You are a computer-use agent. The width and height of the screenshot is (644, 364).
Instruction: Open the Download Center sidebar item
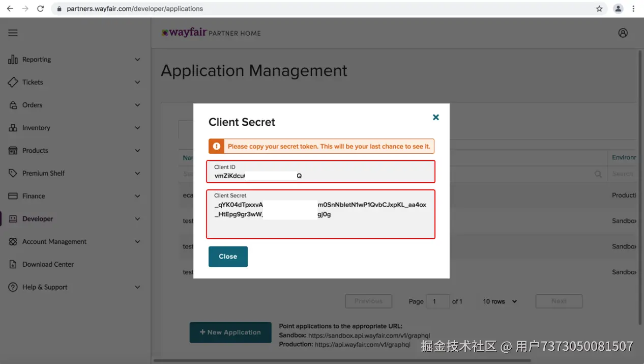(x=75, y=264)
